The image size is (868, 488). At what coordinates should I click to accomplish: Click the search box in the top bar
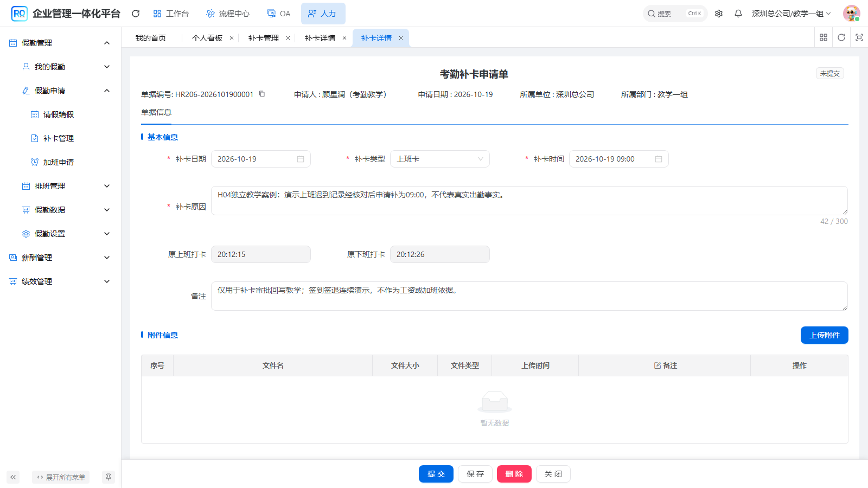point(675,14)
